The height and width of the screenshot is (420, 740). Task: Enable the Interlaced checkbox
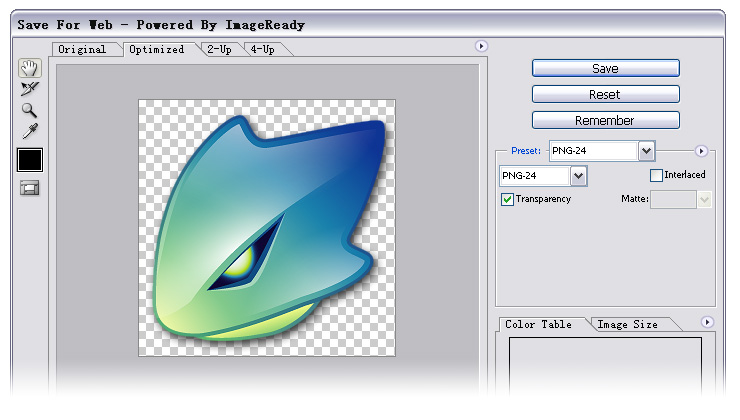[x=656, y=176]
